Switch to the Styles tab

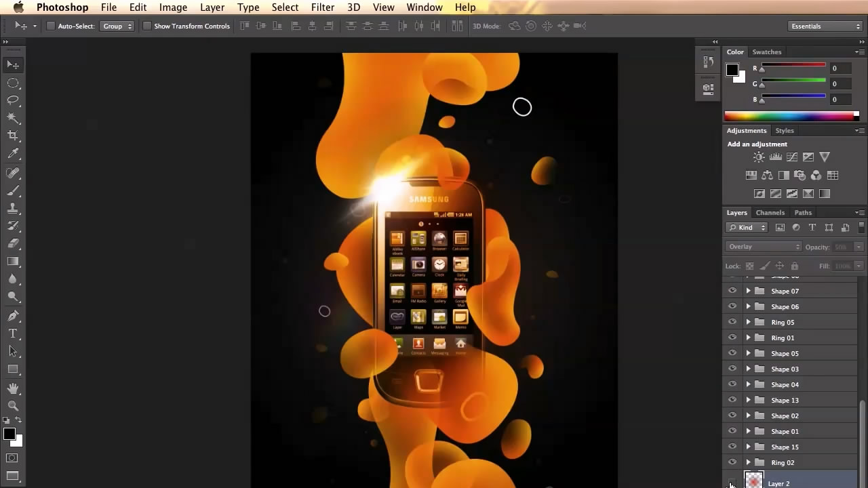(785, 131)
